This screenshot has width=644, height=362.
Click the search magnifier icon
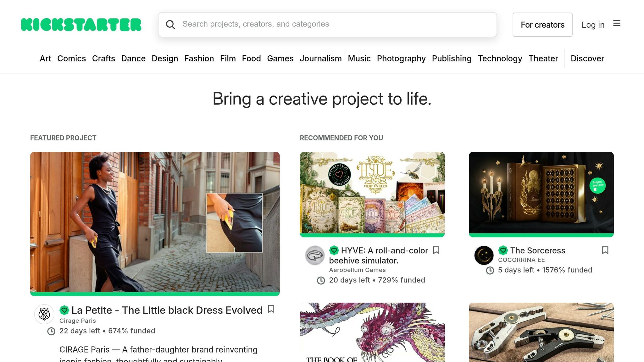click(171, 25)
